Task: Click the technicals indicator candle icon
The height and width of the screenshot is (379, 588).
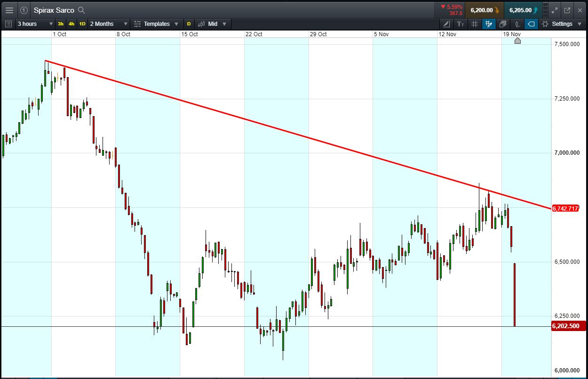Action: pos(517,24)
